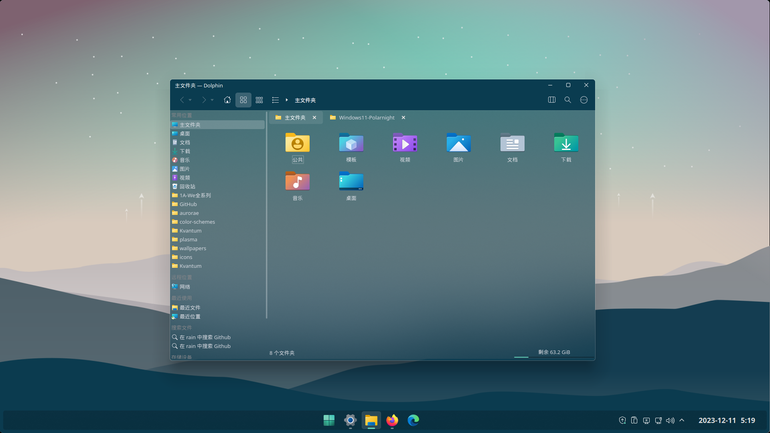Viewport: 770px width, 433px height.
Task: Expand the forward history dropdown arrow
Action: [x=212, y=100]
